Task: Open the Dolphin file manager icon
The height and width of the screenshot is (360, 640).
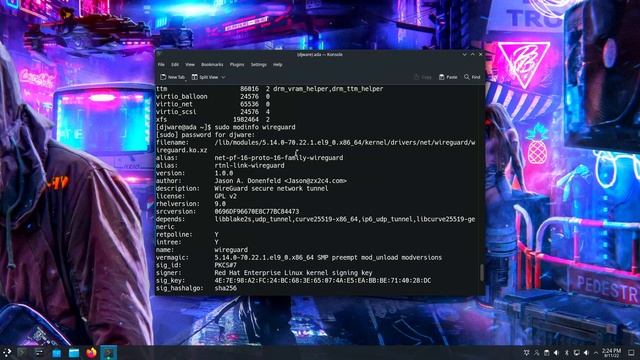Action: pos(74,353)
